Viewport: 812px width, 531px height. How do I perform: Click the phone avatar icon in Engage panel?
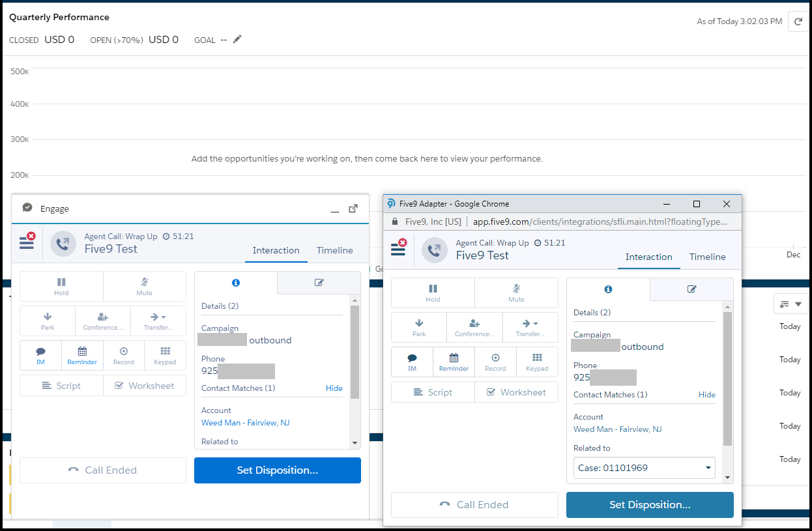point(63,244)
